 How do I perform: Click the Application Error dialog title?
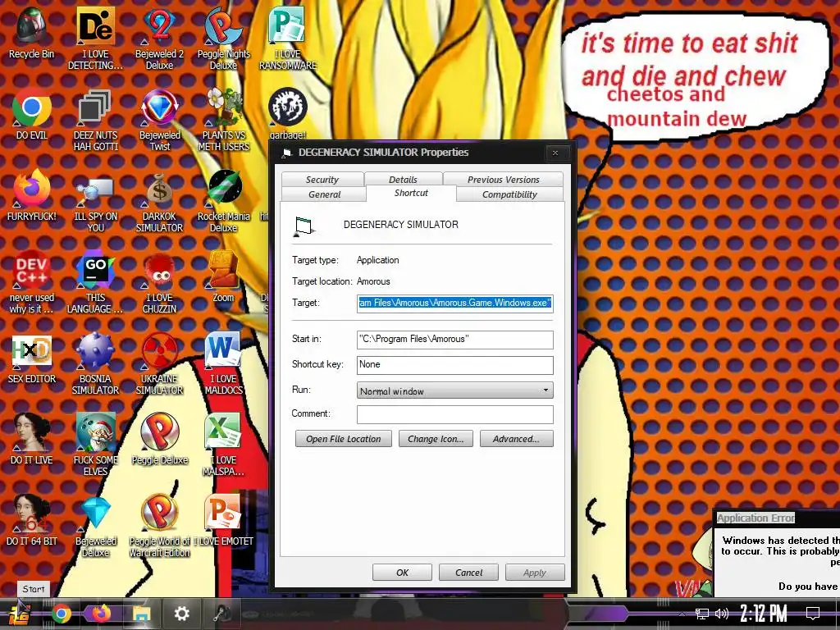click(x=756, y=518)
